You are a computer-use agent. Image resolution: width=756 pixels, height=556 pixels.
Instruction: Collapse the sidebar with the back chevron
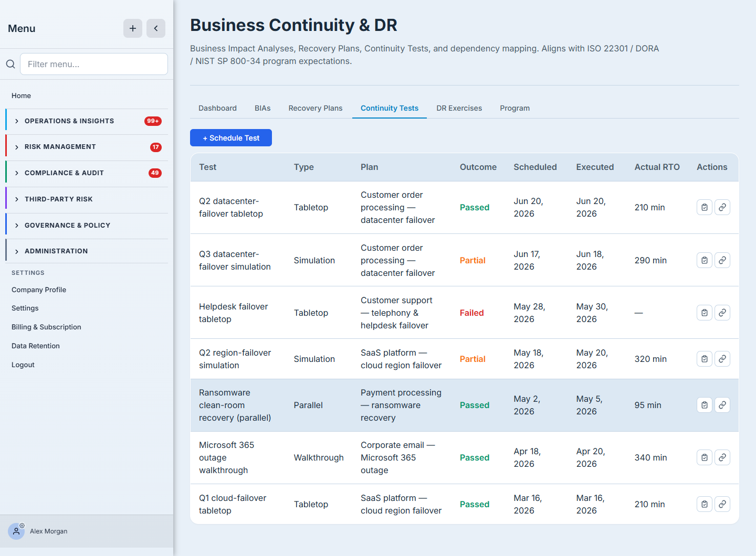pos(156,28)
